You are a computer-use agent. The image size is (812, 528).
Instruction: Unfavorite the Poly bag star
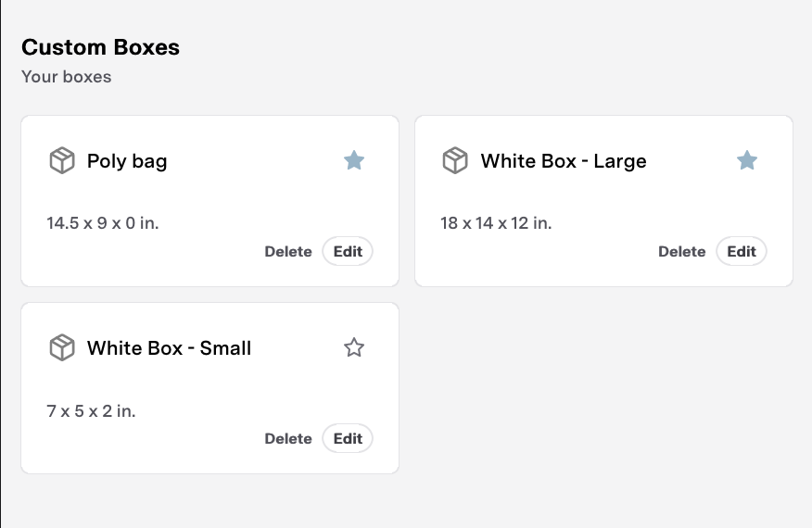(354, 160)
